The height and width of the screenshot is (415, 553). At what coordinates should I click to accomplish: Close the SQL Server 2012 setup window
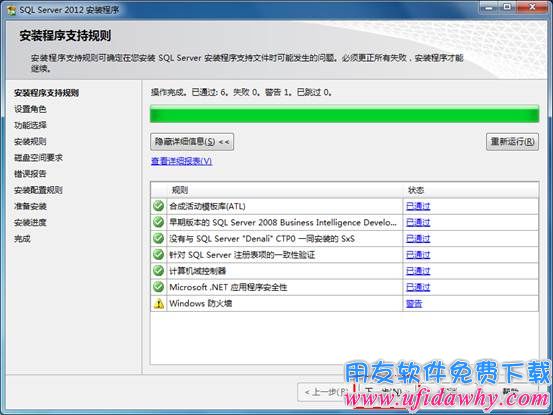pyautogui.click(x=532, y=7)
